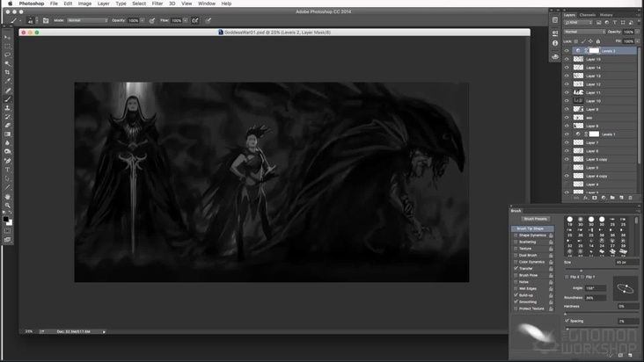The image size is (644, 362).
Task: Open the layer blend mode dropdown
Action: (584, 32)
